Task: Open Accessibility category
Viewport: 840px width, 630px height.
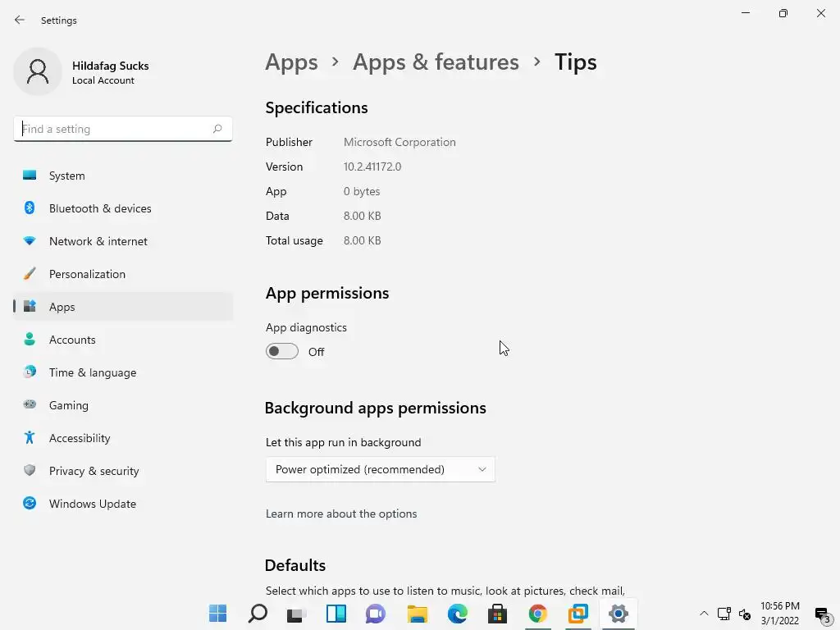Action: point(123,438)
